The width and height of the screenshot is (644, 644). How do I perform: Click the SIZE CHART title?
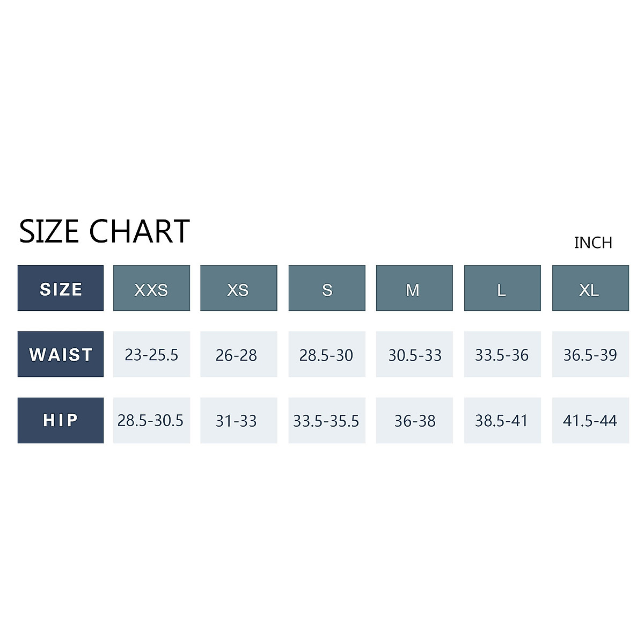coord(104,231)
